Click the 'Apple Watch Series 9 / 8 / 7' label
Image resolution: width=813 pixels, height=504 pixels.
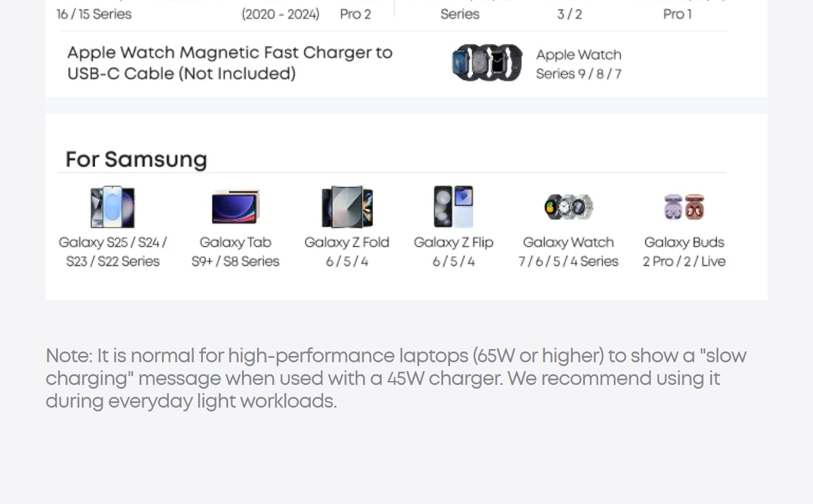coord(579,64)
